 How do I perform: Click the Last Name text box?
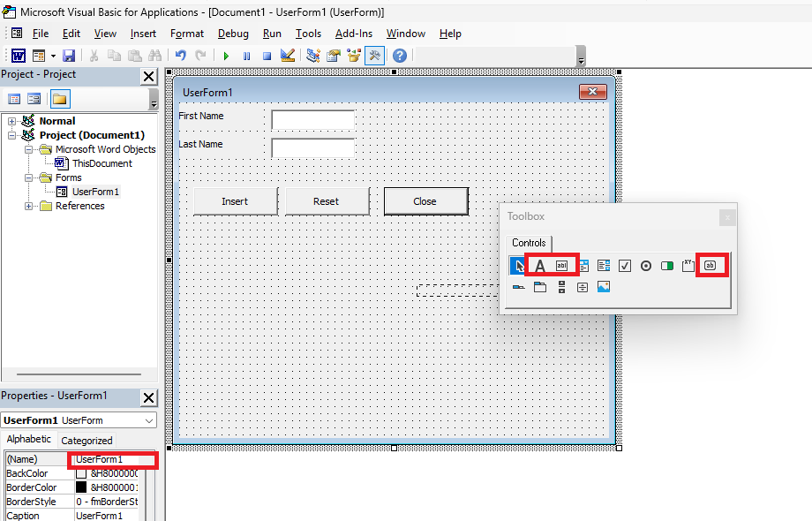tap(312, 148)
